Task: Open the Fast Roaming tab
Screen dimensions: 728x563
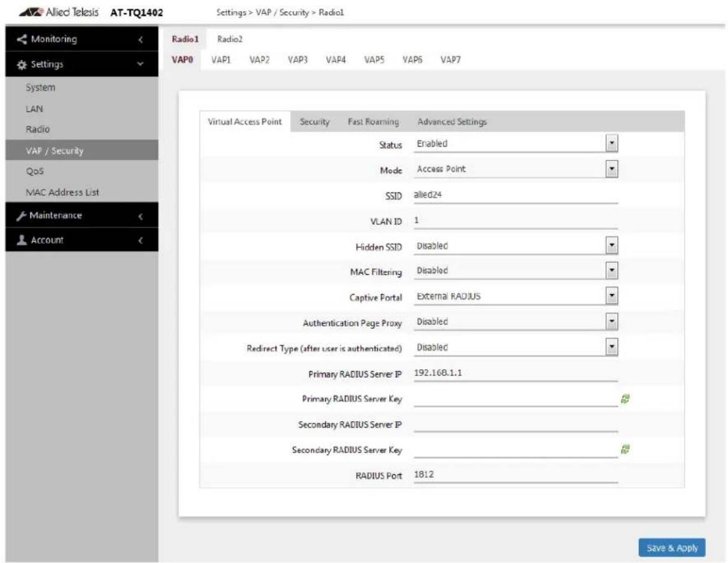Action: (x=373, y=121)
